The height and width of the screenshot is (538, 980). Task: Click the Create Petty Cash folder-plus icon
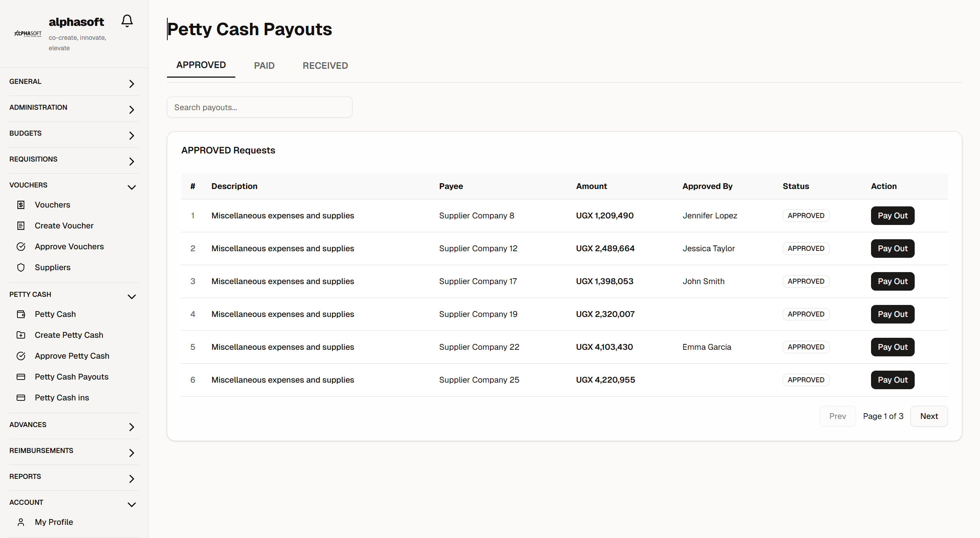click(x=21, y=335)
